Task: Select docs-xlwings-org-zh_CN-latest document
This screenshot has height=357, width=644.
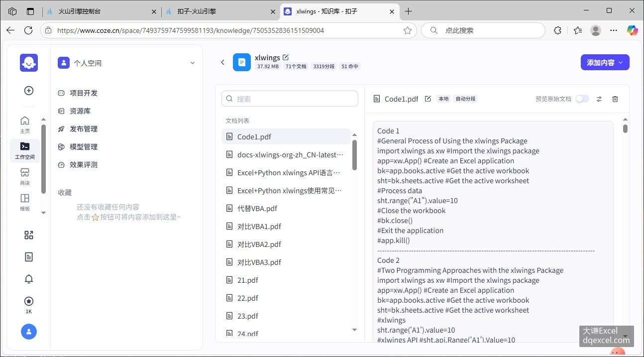Action: click(x=286, y=155)
